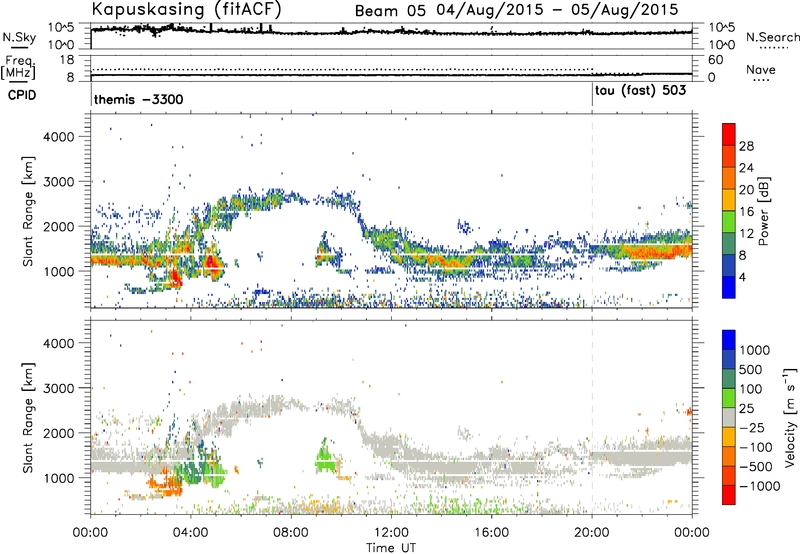Click the dotted N.Search legend line sample
Viewport: 800px width, 554px height.
[x=774, y=47]
